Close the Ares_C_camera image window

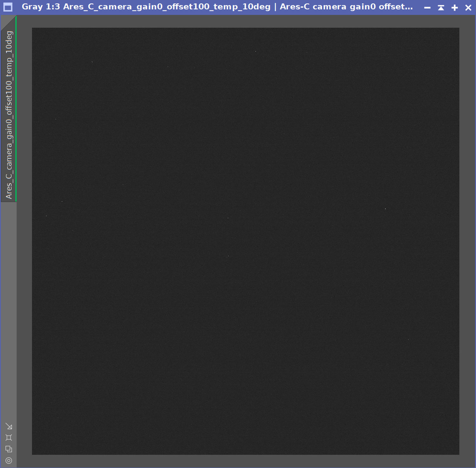(x=468, y=7)
